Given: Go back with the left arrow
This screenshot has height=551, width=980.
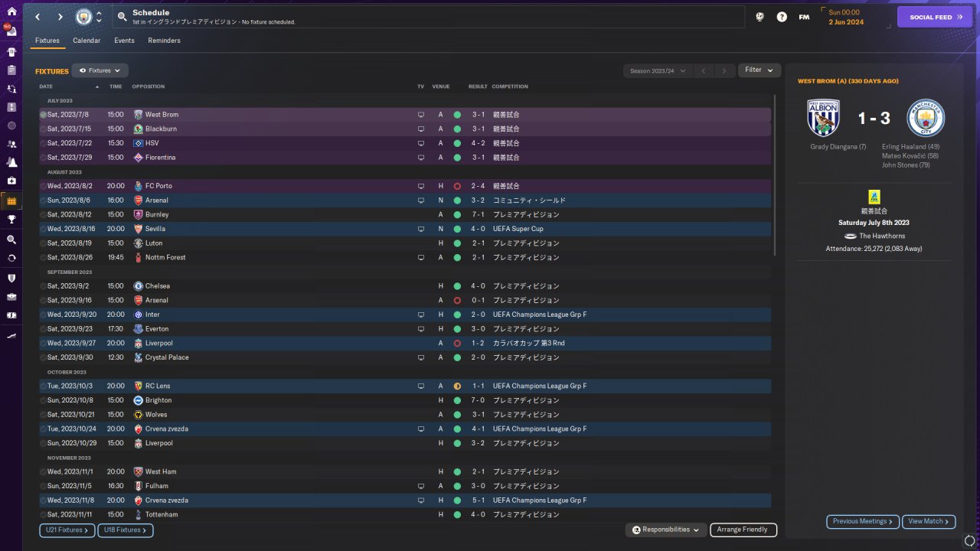Looking at the screenshot, I should click(x=38, y=17).
